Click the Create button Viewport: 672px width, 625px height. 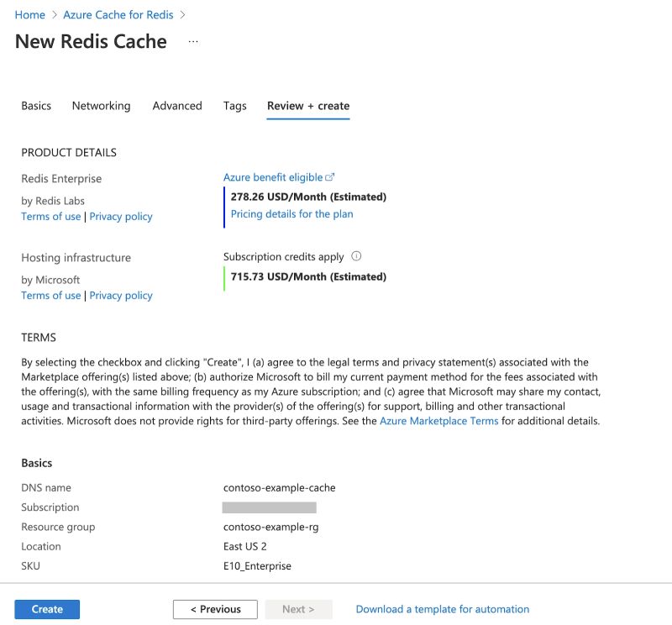[47, 609]
